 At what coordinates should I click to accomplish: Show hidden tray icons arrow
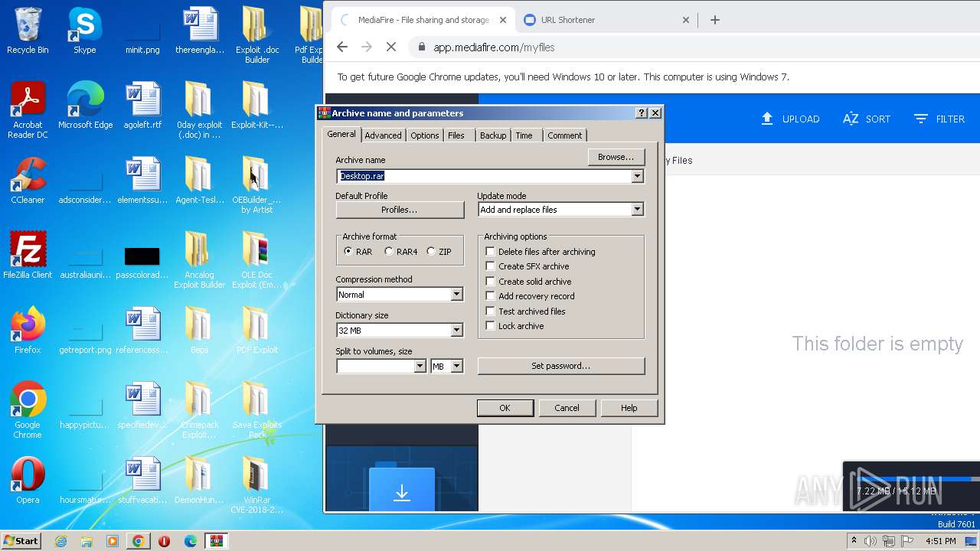pyautogui.click(x=854, y=541)
